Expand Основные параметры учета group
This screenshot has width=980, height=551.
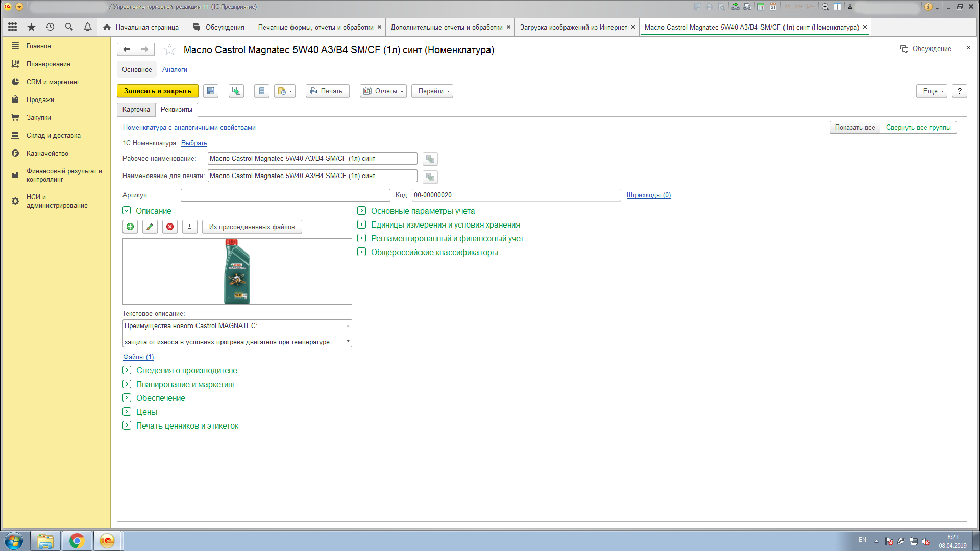(362, 210)
